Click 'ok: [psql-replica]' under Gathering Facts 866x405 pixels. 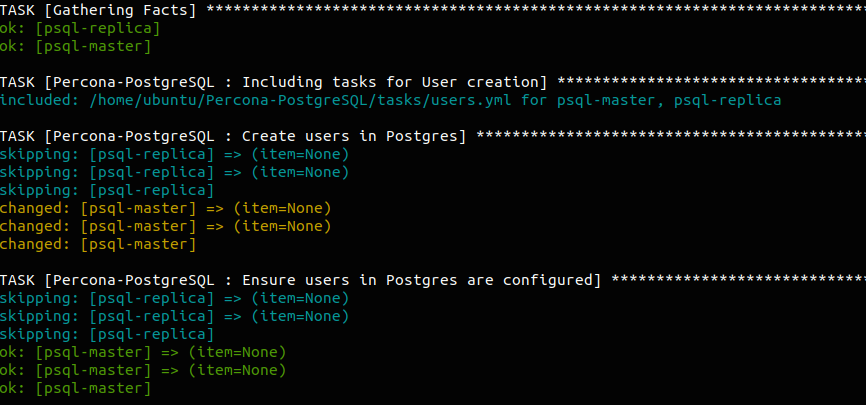(80, 28)
